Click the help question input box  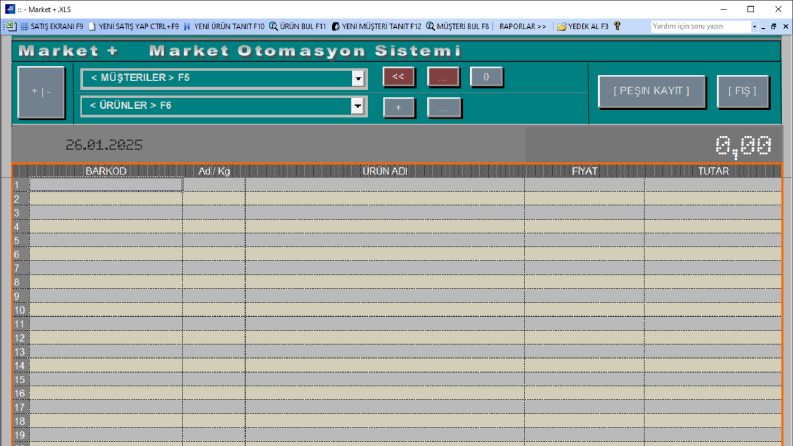click(x=700, y=26)
